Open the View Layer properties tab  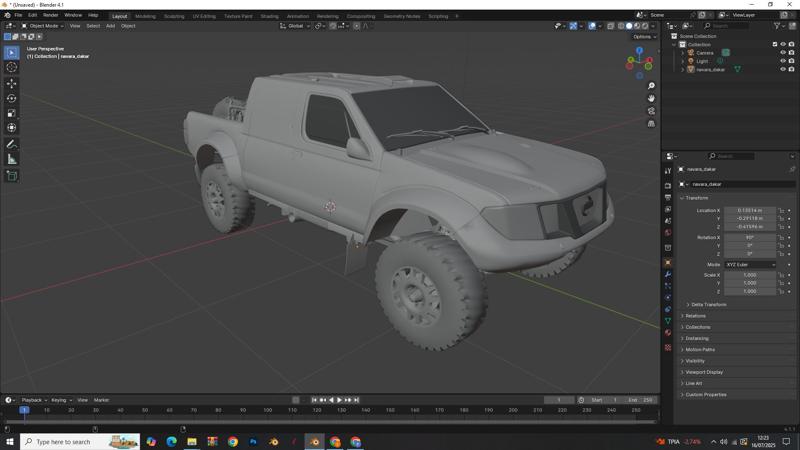[668, 209]
